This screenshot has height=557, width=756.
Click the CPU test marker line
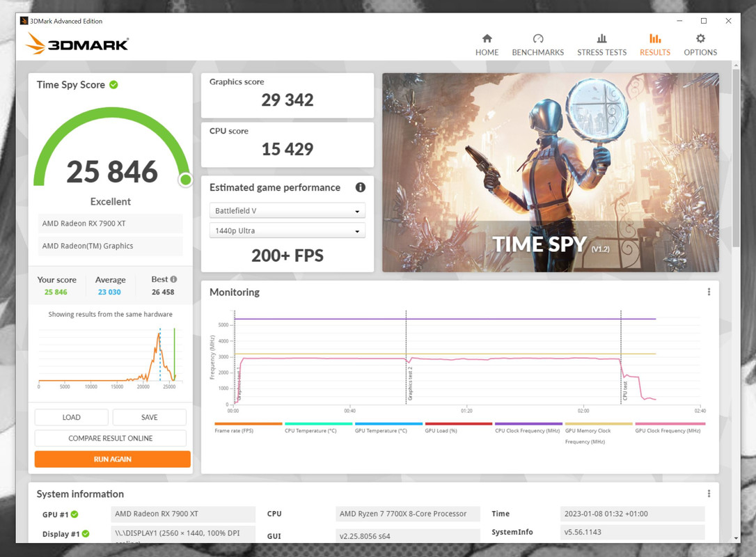621,357
